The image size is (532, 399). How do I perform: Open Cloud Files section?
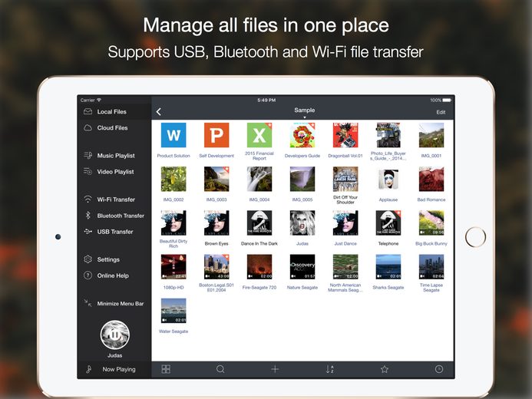click(x=114, y=128)
